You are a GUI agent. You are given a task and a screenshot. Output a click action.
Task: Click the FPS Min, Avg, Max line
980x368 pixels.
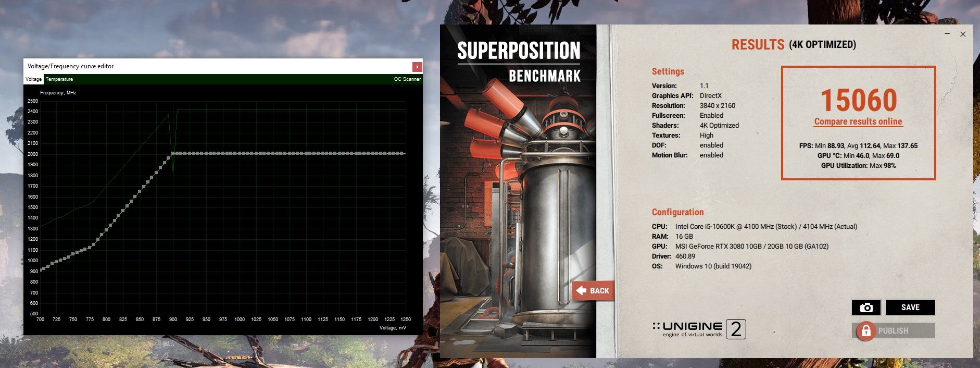click(x=858, y=146)
